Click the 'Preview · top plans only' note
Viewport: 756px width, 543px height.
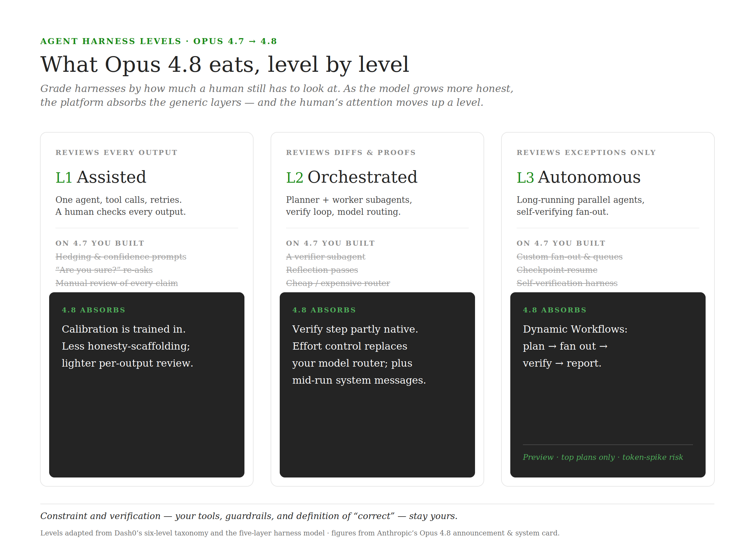pyautogui.click(x=602, y=457)
